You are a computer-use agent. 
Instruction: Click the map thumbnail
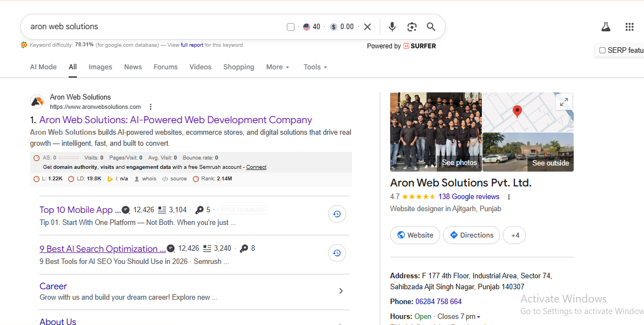tap(528, 112)
